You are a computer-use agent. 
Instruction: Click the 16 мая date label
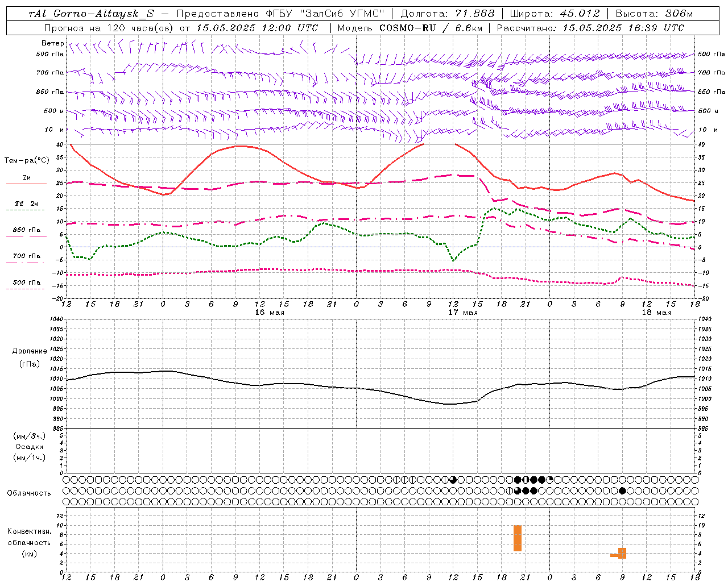tap(270, 313)
